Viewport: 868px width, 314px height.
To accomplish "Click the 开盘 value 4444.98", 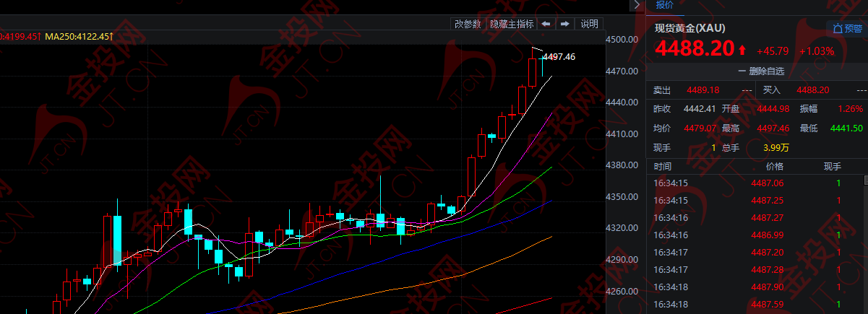I will [773, 109].
